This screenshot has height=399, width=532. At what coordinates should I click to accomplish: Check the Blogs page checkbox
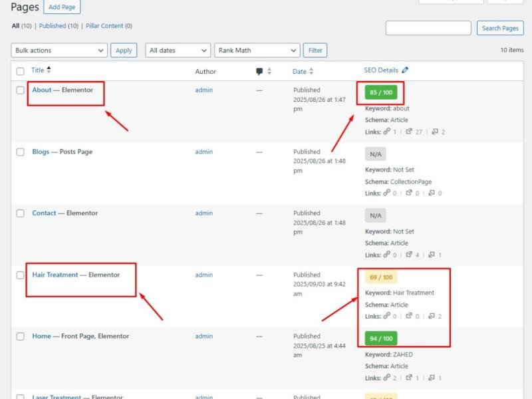pyautogui.click(x=21, y=152)
